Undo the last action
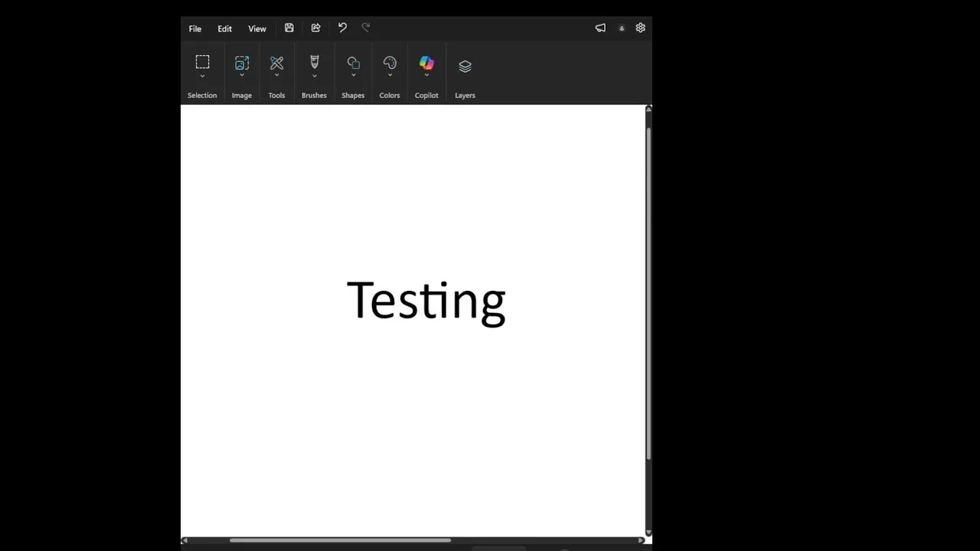Screen dimensions: 980x551 click(342, 28)
